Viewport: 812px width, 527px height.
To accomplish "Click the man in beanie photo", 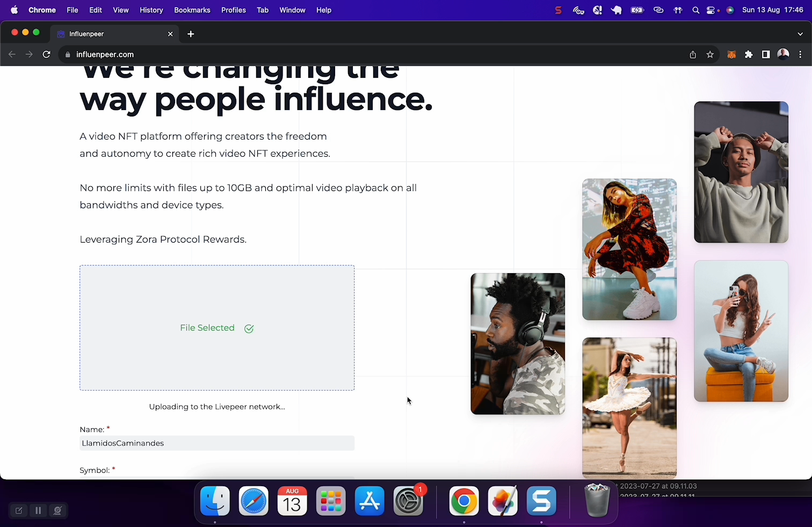I will click(x=741, y=172).
